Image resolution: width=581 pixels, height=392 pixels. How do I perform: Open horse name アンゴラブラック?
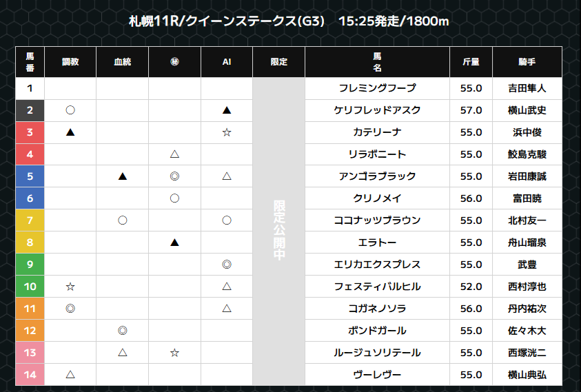(x=377, y=176)
